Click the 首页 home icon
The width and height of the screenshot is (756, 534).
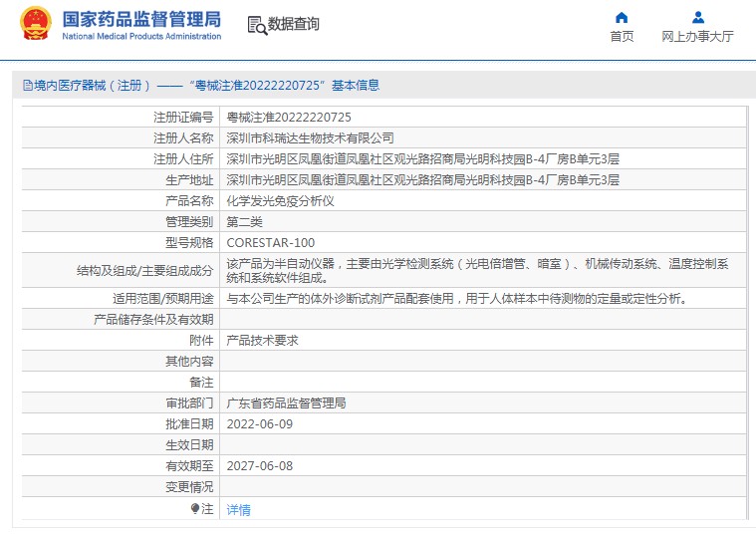(622, 17)
